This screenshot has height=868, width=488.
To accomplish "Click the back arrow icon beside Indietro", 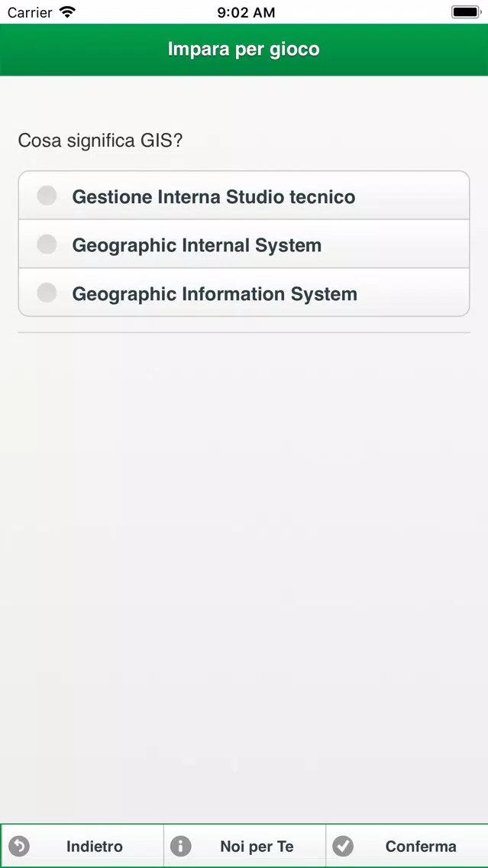I will coord(19,846).
